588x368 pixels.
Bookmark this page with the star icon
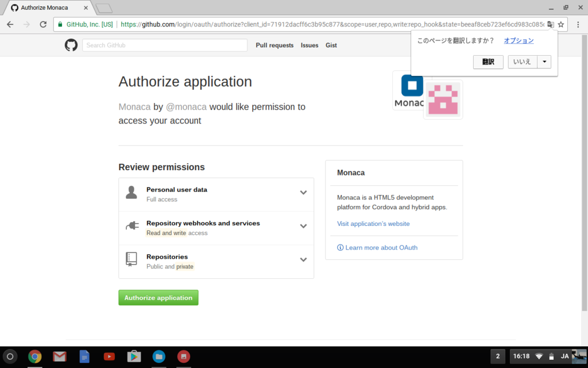(x=561, y=24)
